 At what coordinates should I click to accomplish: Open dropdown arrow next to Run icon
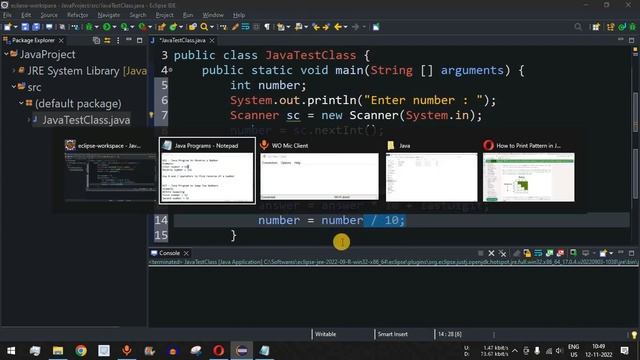point(114,27)
